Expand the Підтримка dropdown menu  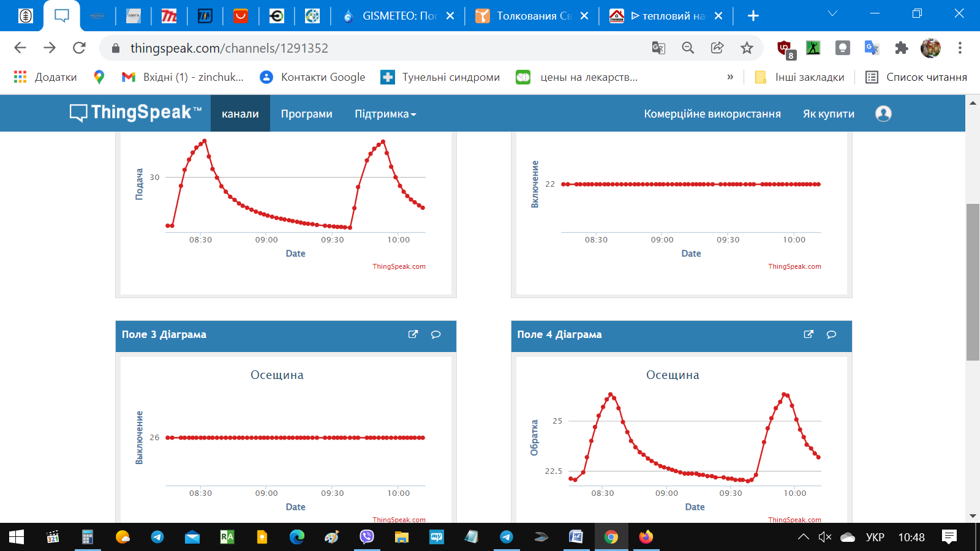[x=385, y=114]
